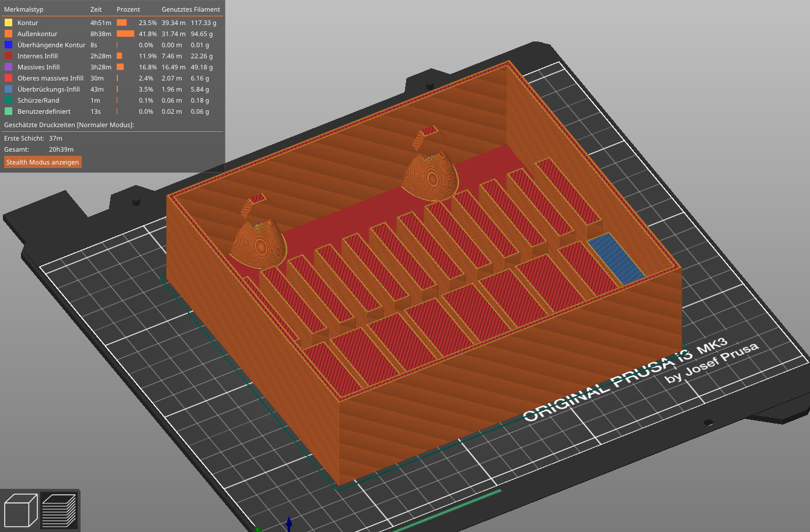Screen dimensions: 810x532
Task: Toggle the Schürze/Rand legend entry
Action: (x=111, y=100)
